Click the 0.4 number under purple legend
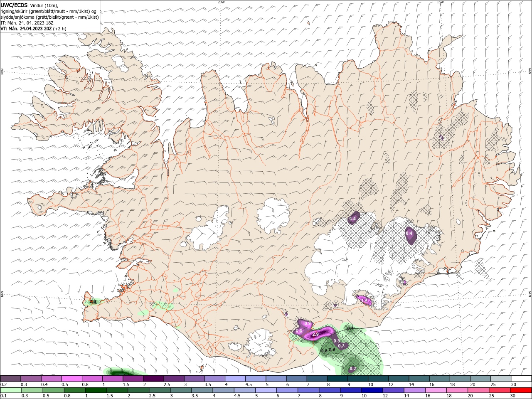532x399 pixels. click(x=44, y=384)
